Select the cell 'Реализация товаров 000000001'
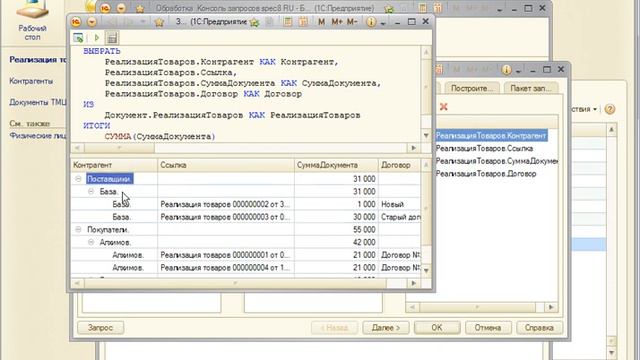The height and width of the screenshot is (360, 640). point(226,255)
